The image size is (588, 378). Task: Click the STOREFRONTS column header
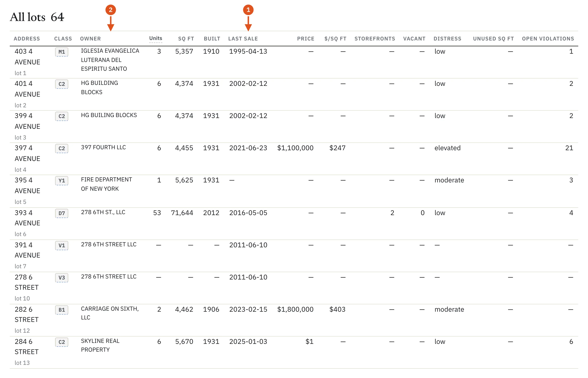pos(375,39)
